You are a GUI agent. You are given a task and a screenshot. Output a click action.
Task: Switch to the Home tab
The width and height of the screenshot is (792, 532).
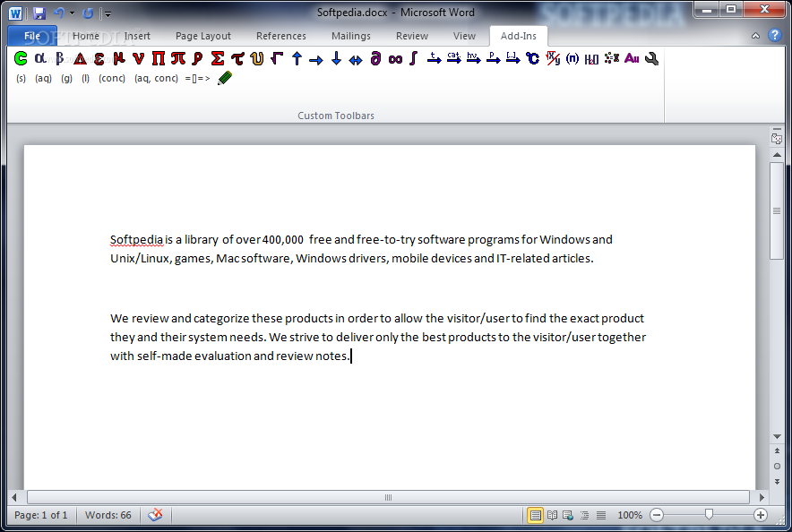pyautogui.click(x=86, y=36)
